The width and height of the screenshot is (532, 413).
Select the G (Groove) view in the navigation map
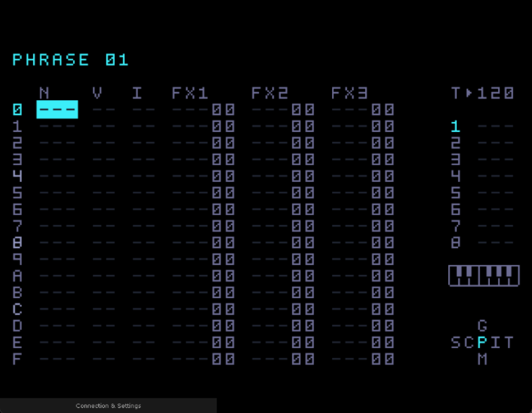click(x=482, y=326)
